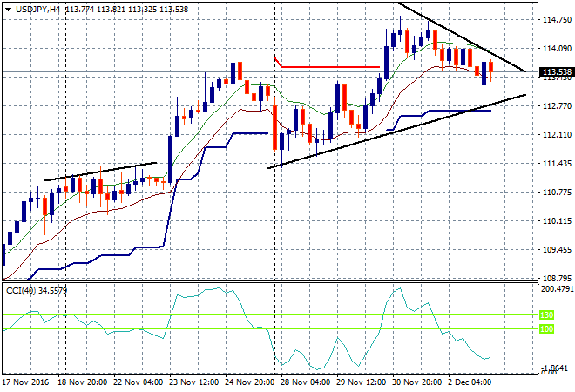The image size is (575, 392).
Task: Select the 22 Nov 04:00 time label
Action: tap(139, 382)
